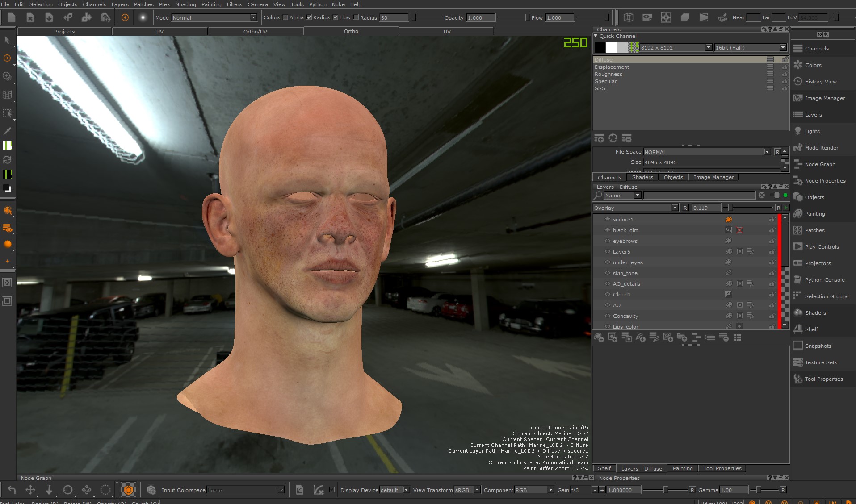Click the Projectors palette icon
The height and width of the screenshot is (504, 856).
(x=798, y=263)
